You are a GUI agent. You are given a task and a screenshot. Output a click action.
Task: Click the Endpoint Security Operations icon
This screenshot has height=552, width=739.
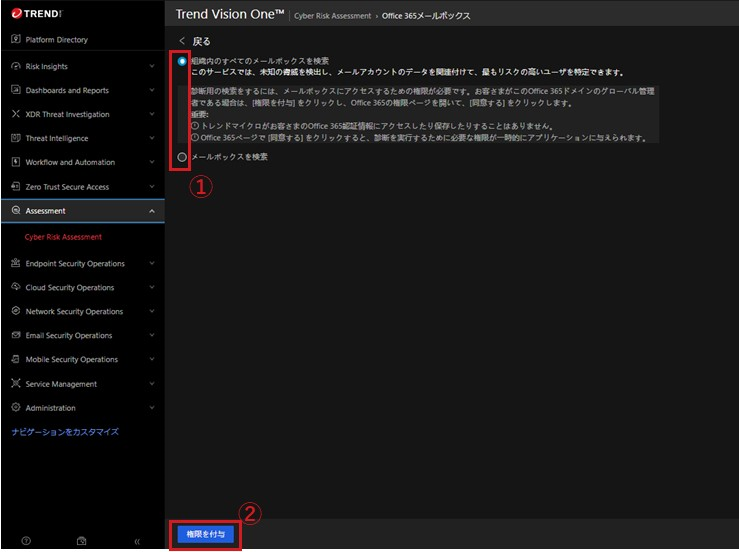point(16,263)
